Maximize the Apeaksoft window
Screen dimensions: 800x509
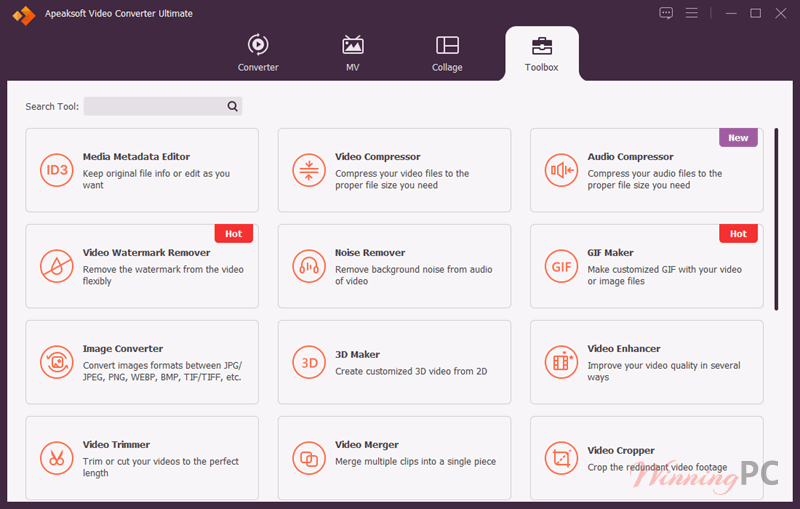[756, 13]
